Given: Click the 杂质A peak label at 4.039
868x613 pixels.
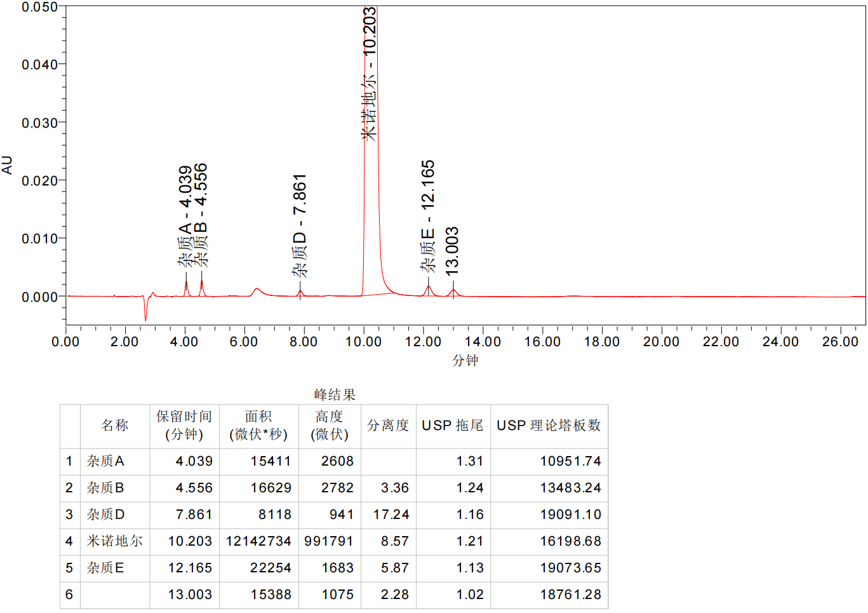Looking at the screenshot, I should click(185, 216).
